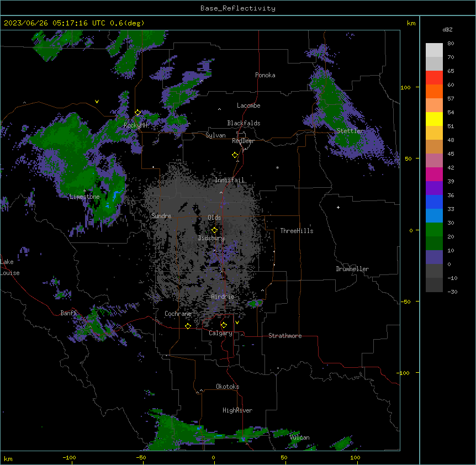Click the dBZ legend heading

447,30
